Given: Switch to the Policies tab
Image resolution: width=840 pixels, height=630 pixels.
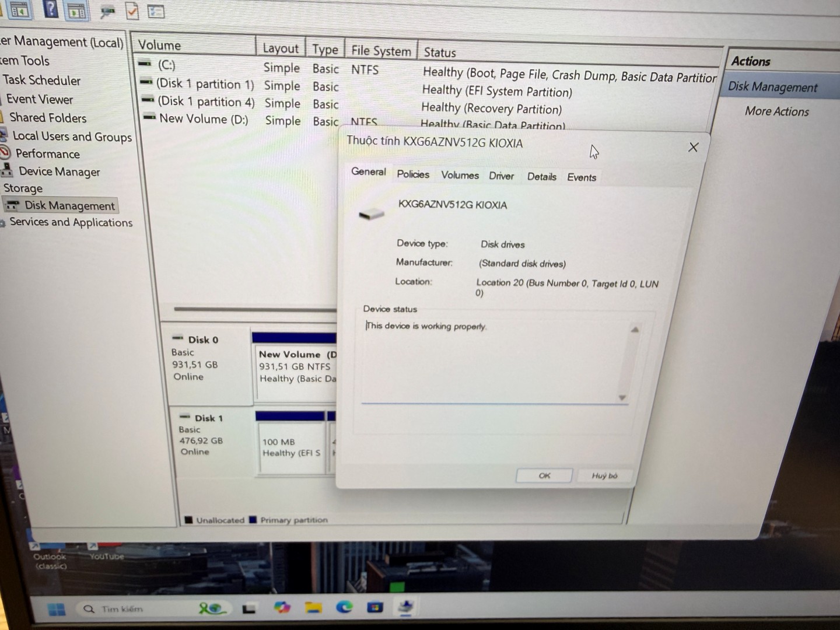Looking at the screenshot, I should tap(413, 174).
